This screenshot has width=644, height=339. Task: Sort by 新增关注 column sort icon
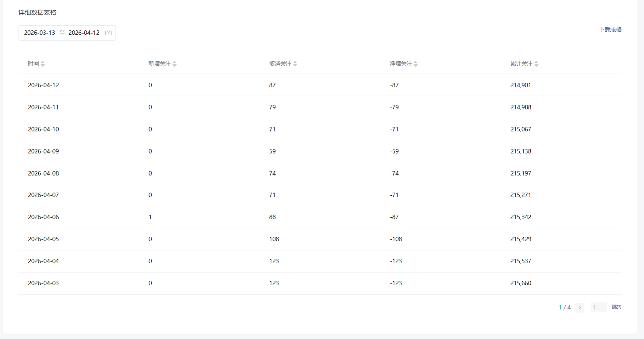175,64
